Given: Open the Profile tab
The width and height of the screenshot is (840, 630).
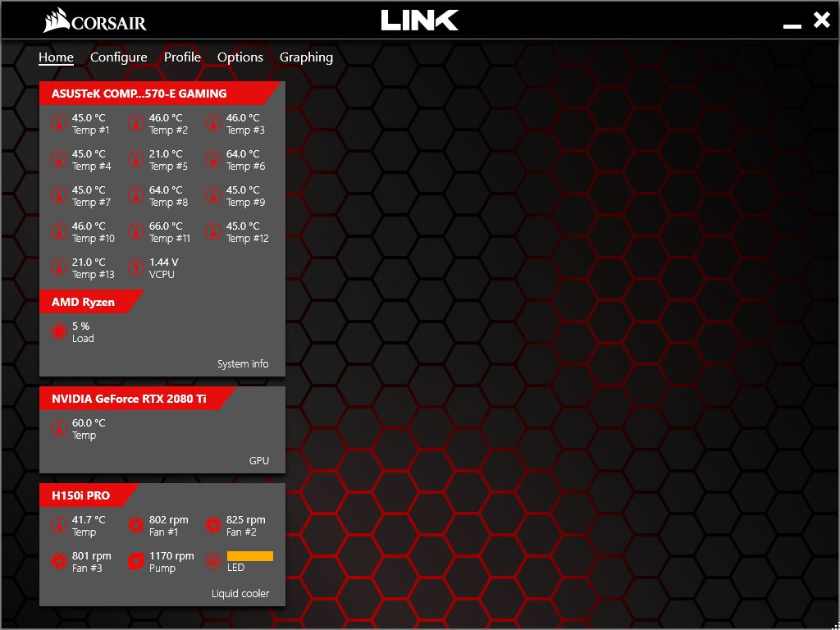Looking at the screenshot, I should [x=182, y=57].
